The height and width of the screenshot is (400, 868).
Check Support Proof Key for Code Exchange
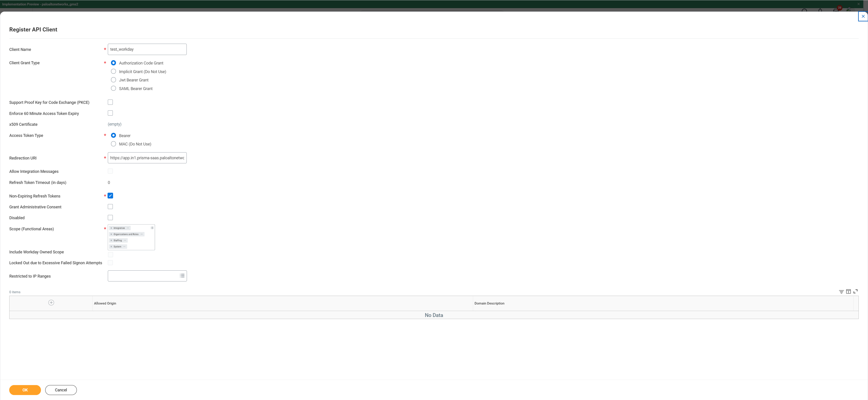pos(110,102)
